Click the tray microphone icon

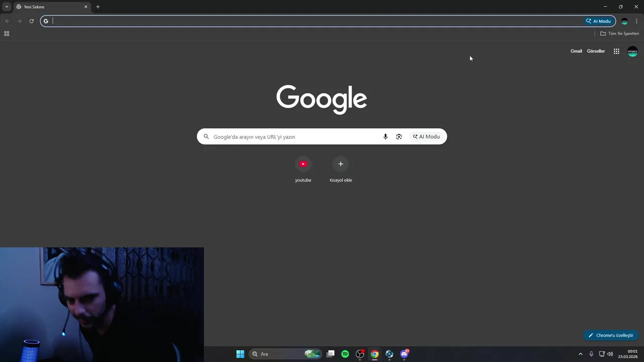click(591, 354)
